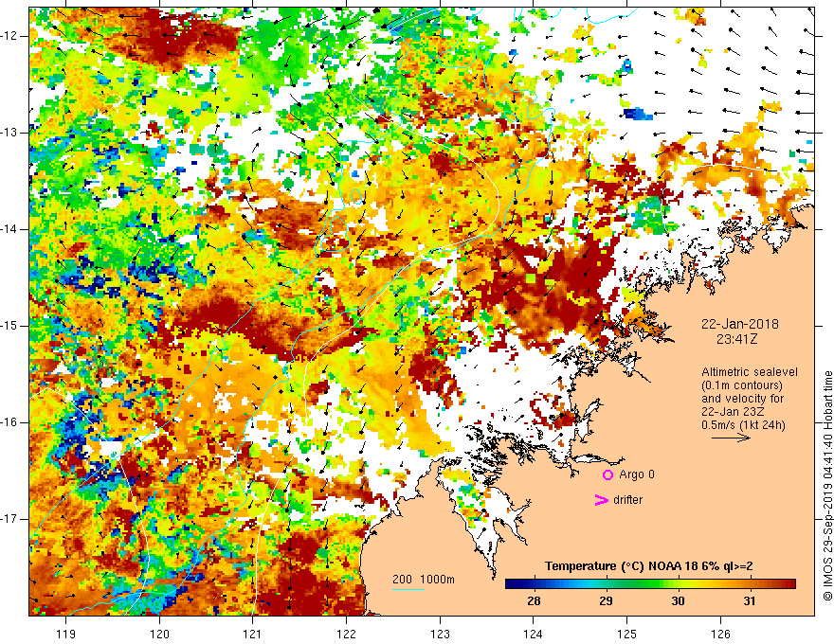834x644 pixels.
Task: Click the color bar label 29
Action: pos(606,601)
